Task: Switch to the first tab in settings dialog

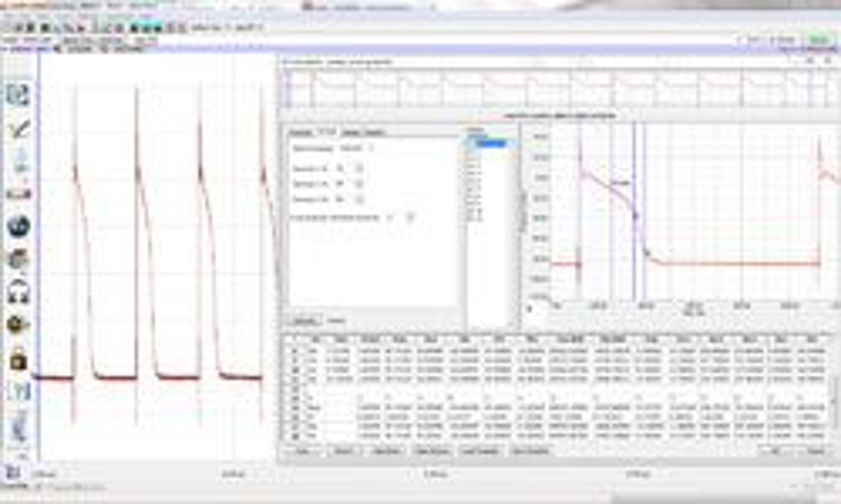Action: point(300,132)
